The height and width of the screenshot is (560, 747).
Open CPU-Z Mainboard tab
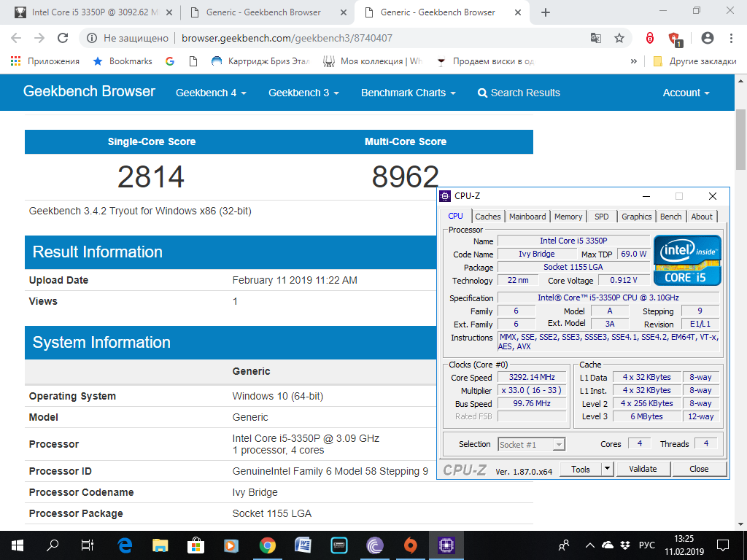527,216
